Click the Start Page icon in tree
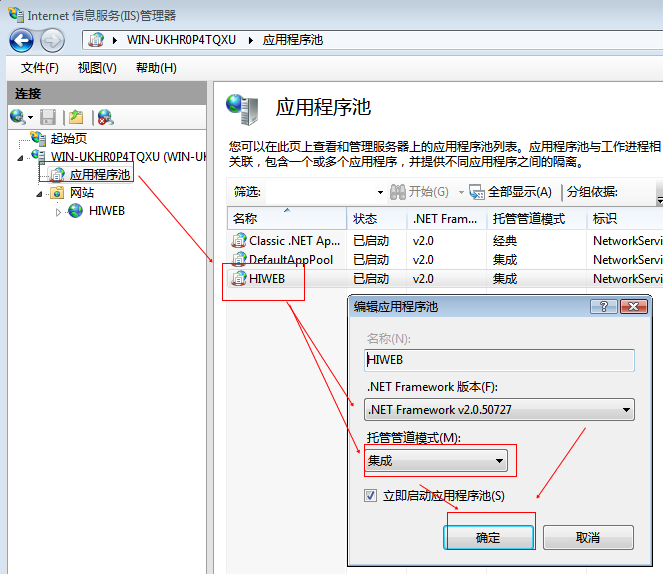This screenshot has width=663, height=574. [38, 138]
